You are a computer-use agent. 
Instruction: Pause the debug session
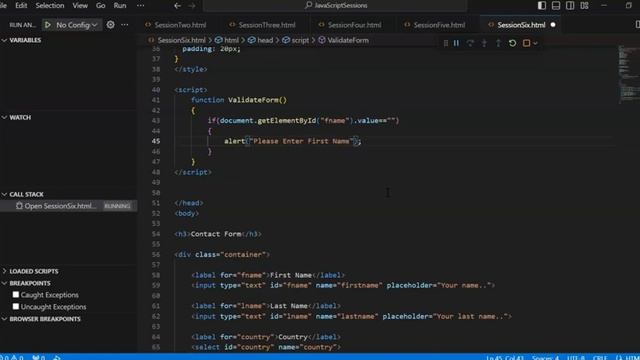tap(456, 43)
